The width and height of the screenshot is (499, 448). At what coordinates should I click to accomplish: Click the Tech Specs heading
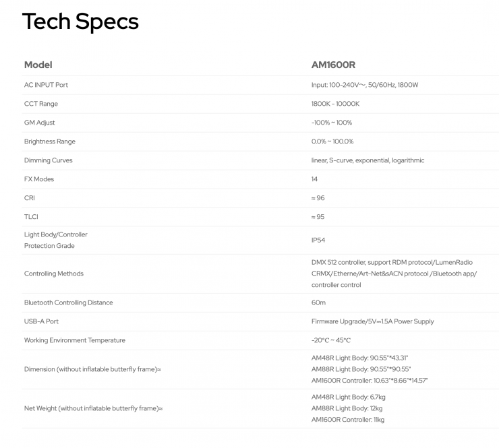pos(80,22)
